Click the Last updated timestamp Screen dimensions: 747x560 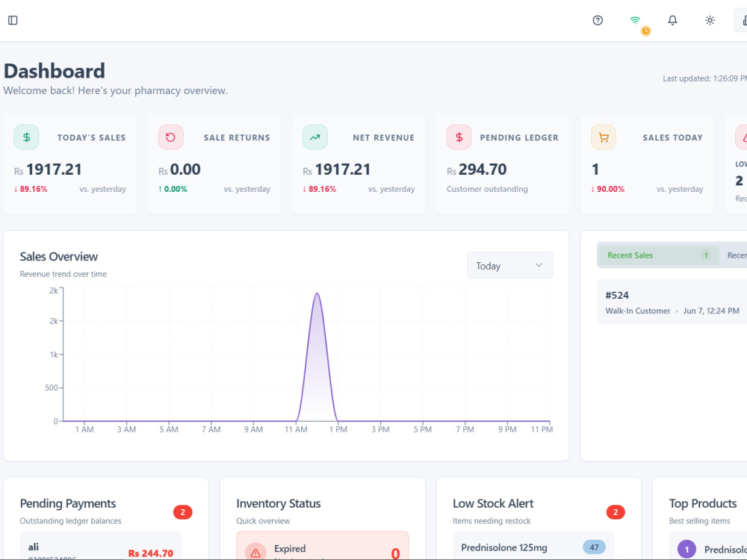(704, 78)
